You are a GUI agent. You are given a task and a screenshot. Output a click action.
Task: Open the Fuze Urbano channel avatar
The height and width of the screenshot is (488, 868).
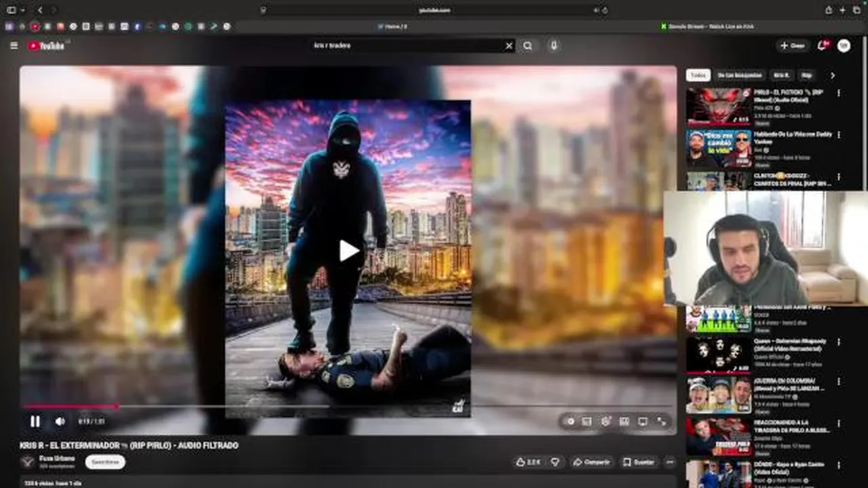27,462
